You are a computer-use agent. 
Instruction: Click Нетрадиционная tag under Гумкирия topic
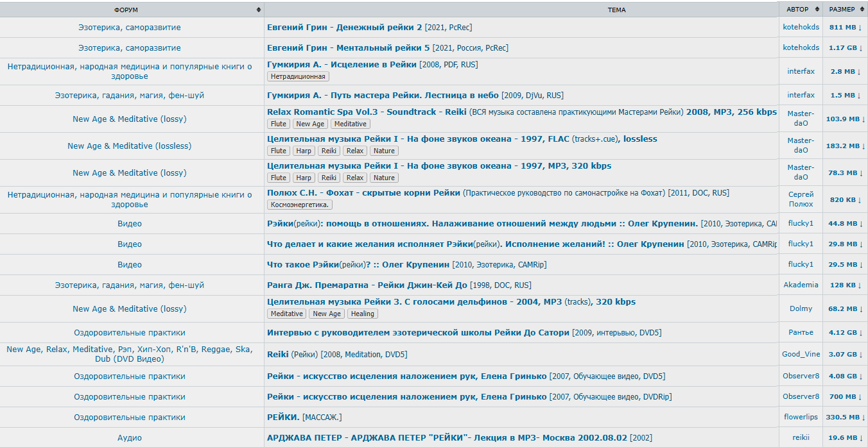(298, 76)
